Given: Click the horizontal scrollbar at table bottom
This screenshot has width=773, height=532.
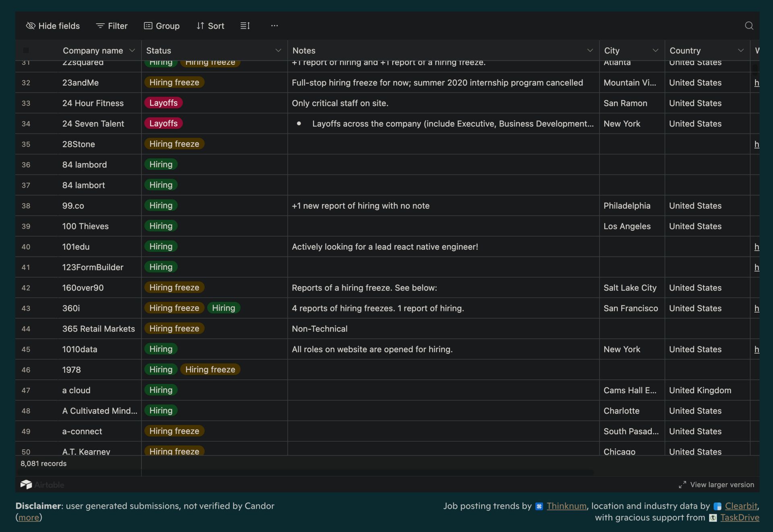Looking at the screenshot, I should (306, 472).
